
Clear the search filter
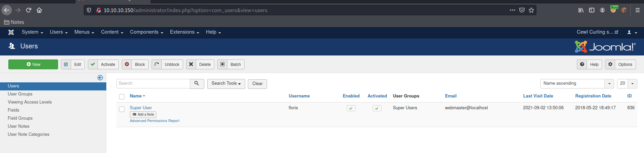coord(257,84)
